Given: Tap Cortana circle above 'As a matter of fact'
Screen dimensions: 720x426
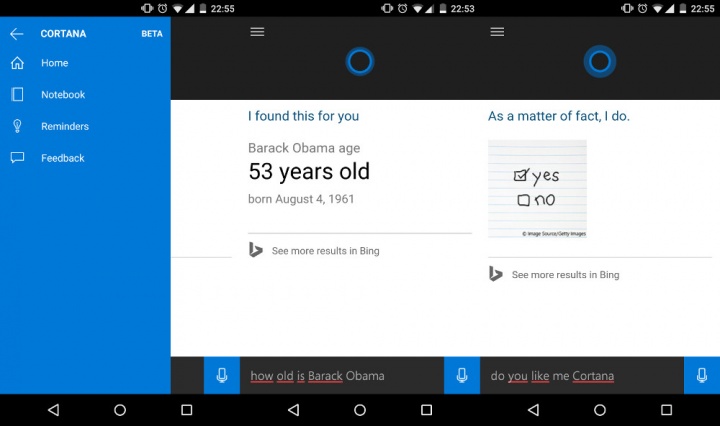Looking at the screenshot, I should pos(600,62).
